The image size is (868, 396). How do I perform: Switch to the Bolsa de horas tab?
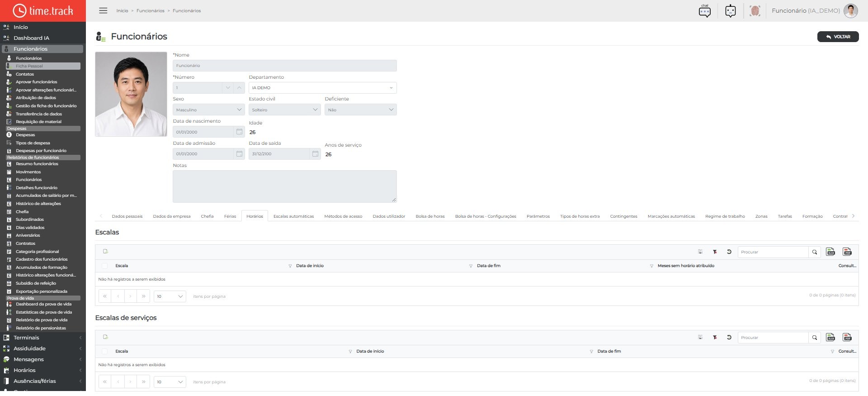point(430,216)
